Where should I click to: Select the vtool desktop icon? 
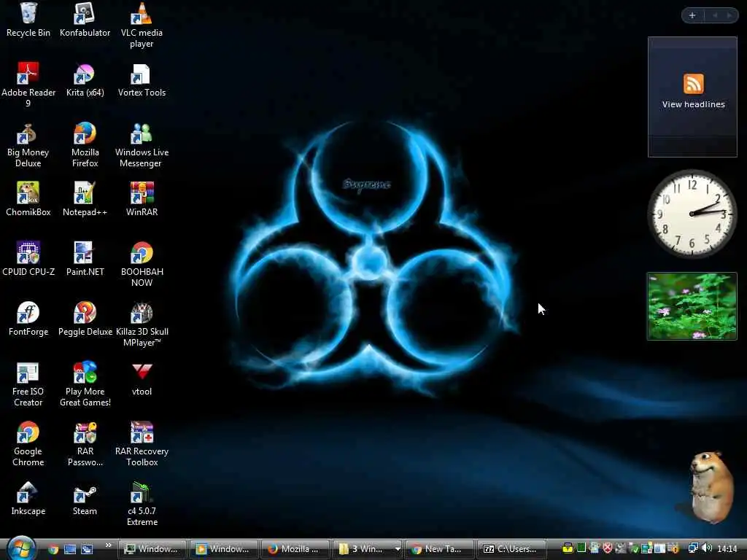[142, 379]
